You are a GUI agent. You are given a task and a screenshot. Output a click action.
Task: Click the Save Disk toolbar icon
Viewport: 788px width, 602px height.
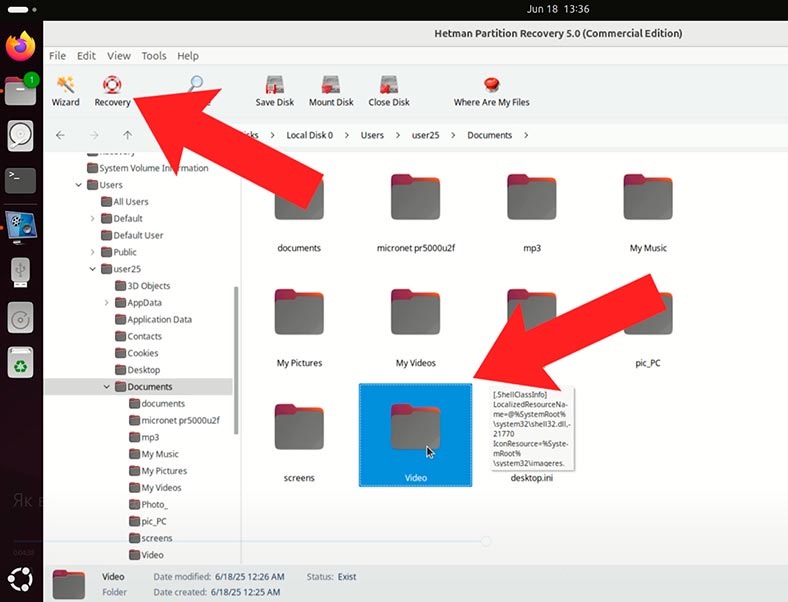[x=274, y=91]
